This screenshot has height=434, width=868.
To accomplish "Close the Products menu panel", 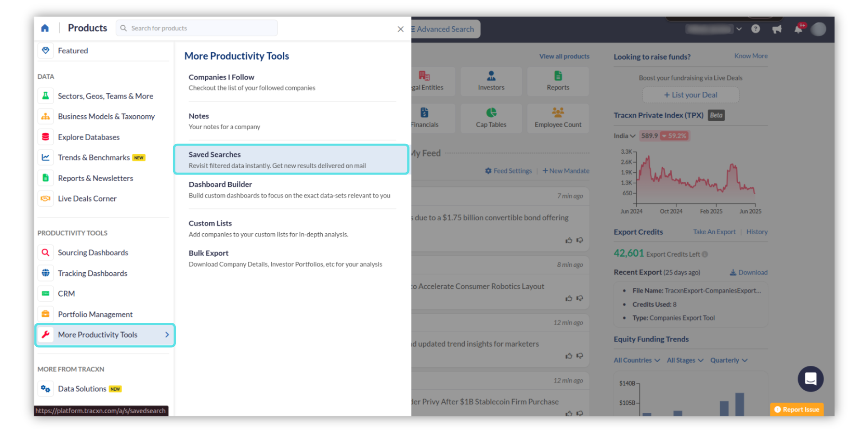I will (400, 29).
